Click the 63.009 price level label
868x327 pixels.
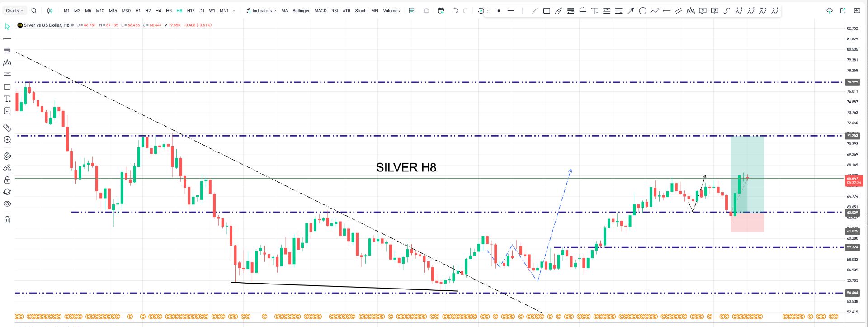click(x=852, y=213)
